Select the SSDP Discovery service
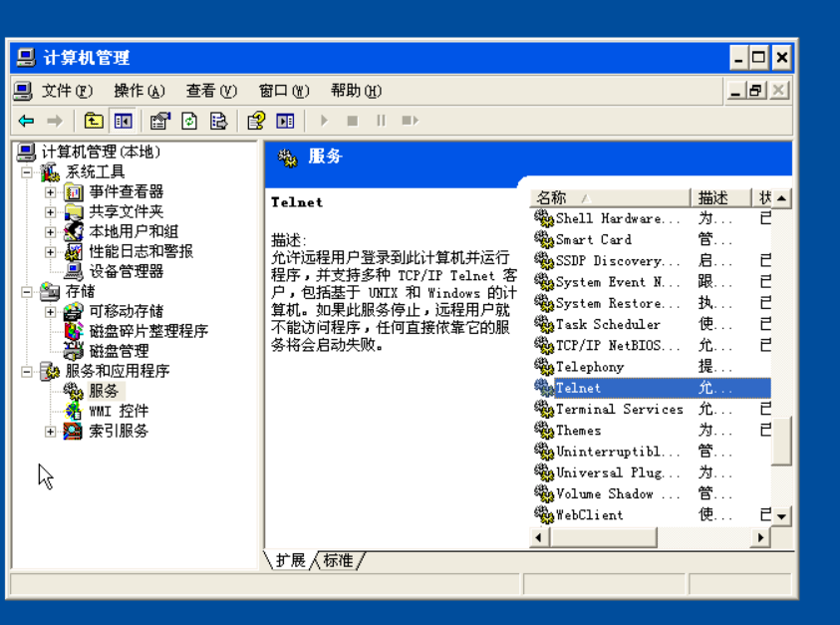The height and width of the screenshot is (625, 840). tap(652, 261)
